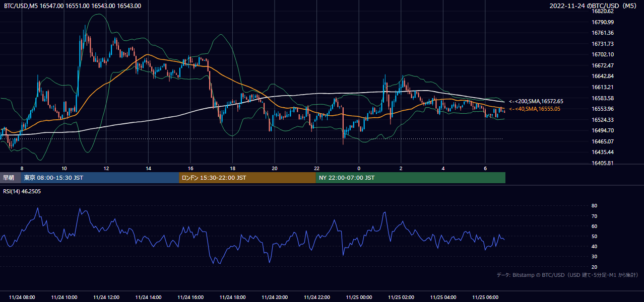Click price axis label 16672.47
The image size is (644, 302).
pos(602,65)
